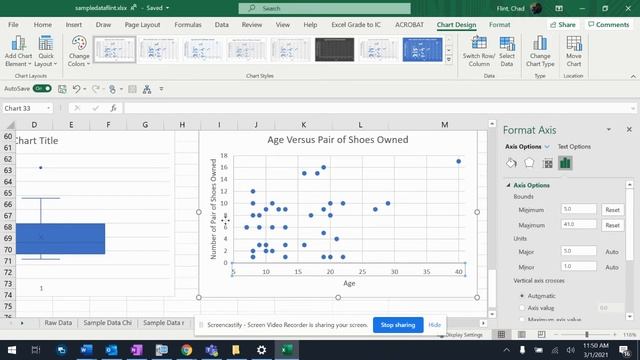
Task: Open Ribbon Display Options icon
Action: coord(559,8)
